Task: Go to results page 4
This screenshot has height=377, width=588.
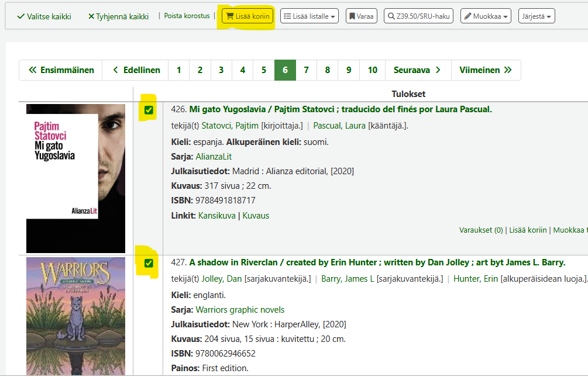Action: tap(243, 70)
